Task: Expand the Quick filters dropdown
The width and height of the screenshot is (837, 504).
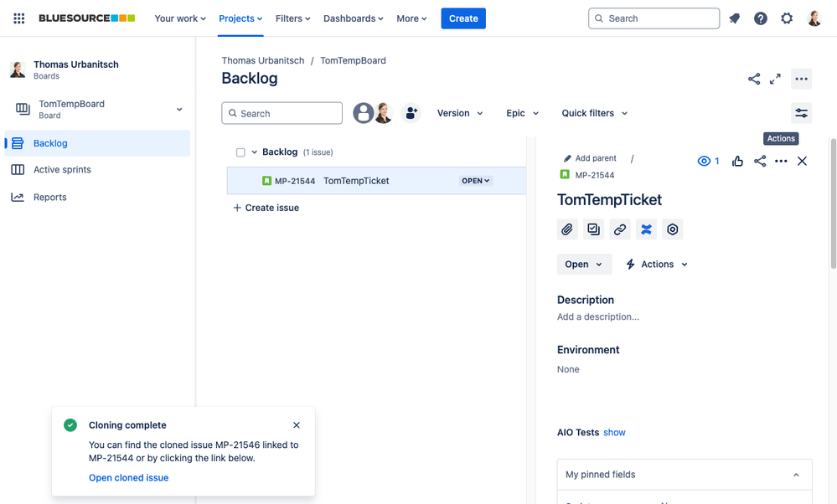Action: pyautogui.click(x=594, y=113)
